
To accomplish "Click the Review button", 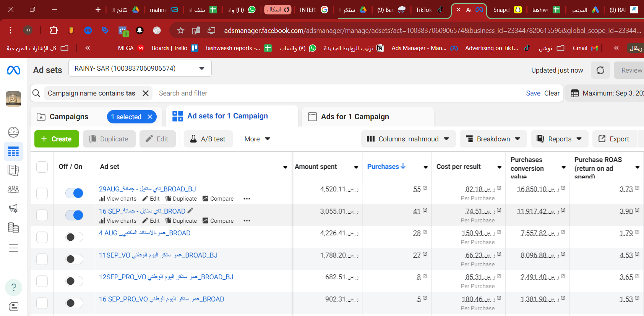I will pyautogui.click(x=630, y=70).
